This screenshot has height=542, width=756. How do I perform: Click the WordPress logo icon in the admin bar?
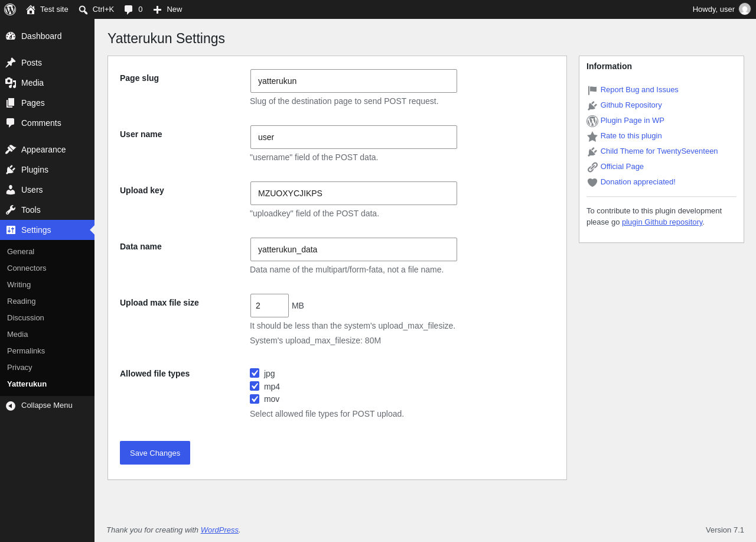(10, 9)
